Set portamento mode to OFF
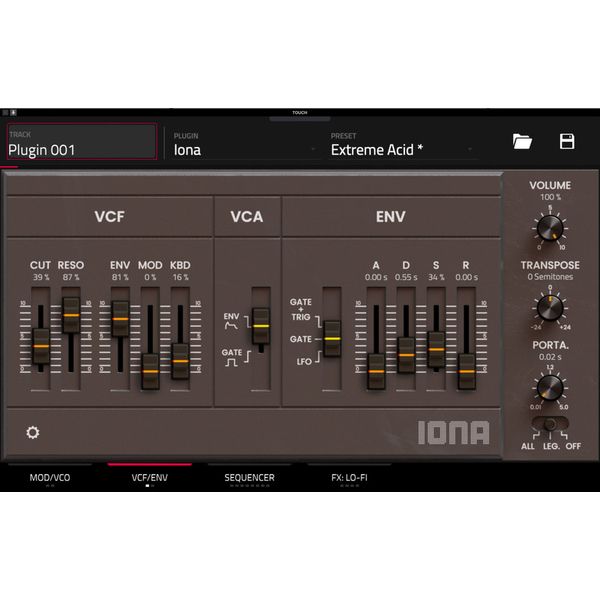 tap(573, 446)
